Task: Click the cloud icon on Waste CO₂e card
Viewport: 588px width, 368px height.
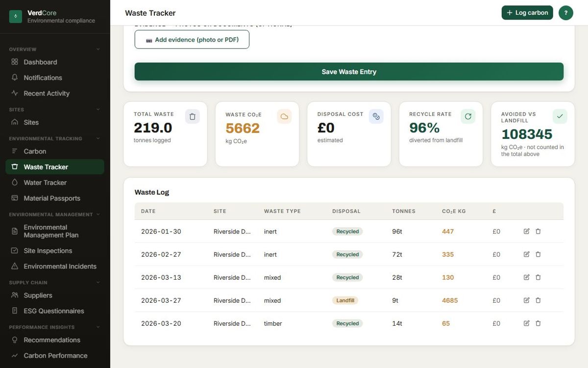Action: point(284,116)
